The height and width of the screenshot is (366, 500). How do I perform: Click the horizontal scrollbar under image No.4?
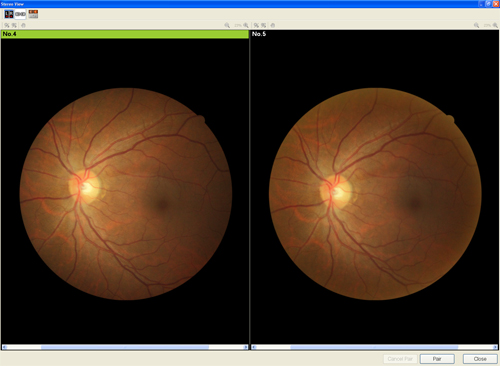click(x=125, y=347)
